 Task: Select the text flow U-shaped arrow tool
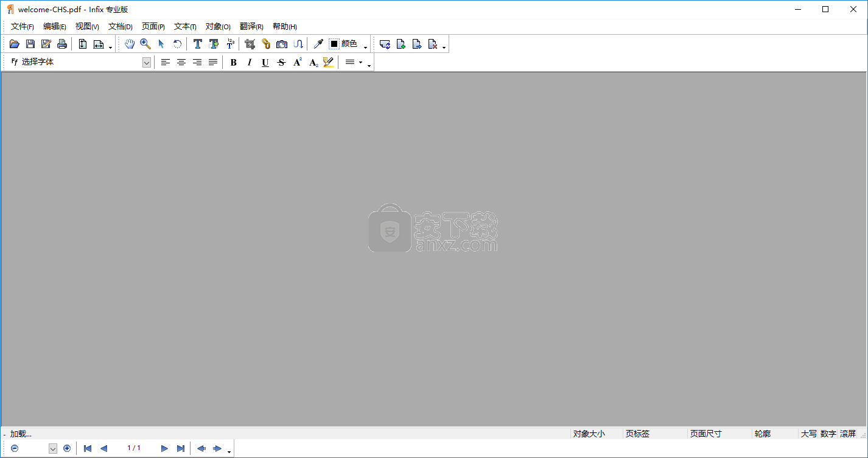[x=298, y=44]
